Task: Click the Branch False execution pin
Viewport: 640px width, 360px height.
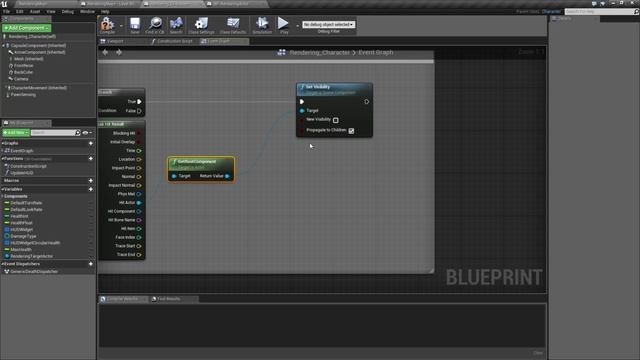Action: [x=139, y=111]
